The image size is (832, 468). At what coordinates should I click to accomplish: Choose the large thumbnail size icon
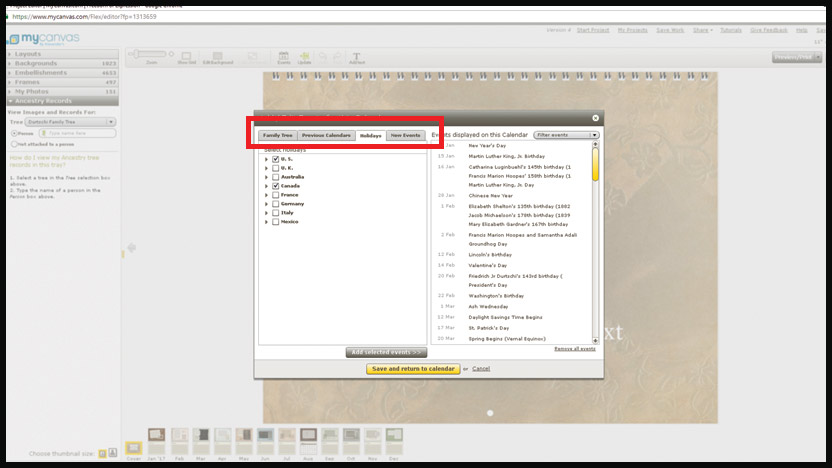pos(112,453)
